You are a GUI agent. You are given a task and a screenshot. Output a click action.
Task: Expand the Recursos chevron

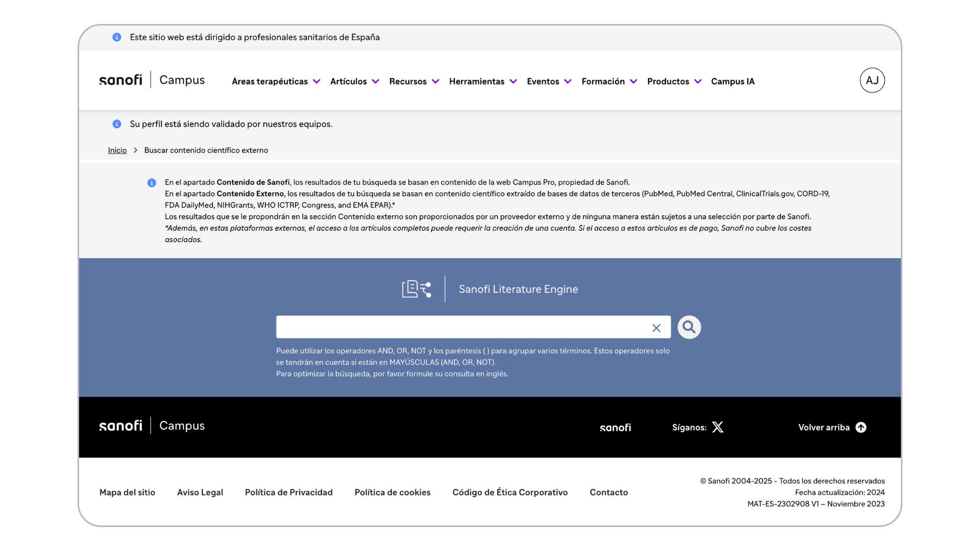click(x=435, y=81)
